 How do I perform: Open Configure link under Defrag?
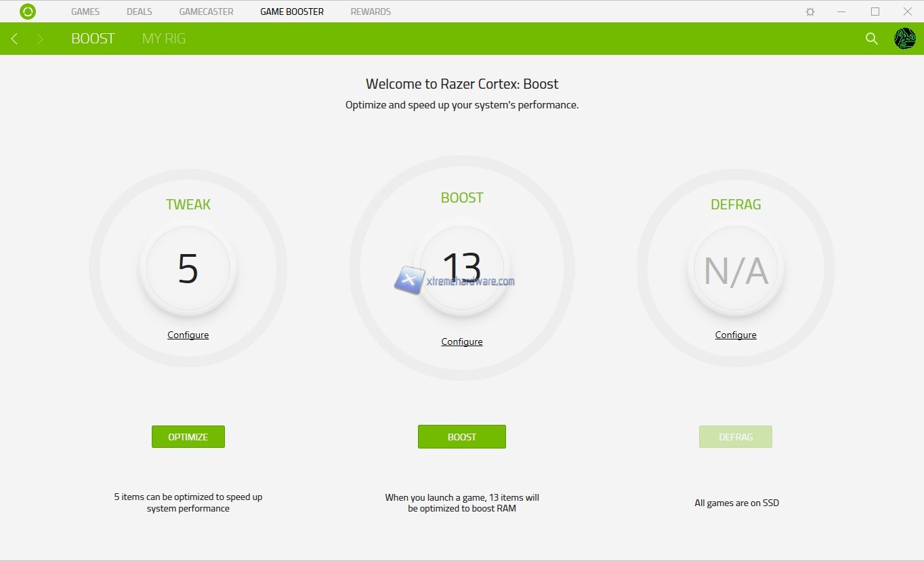pos(736,335)
